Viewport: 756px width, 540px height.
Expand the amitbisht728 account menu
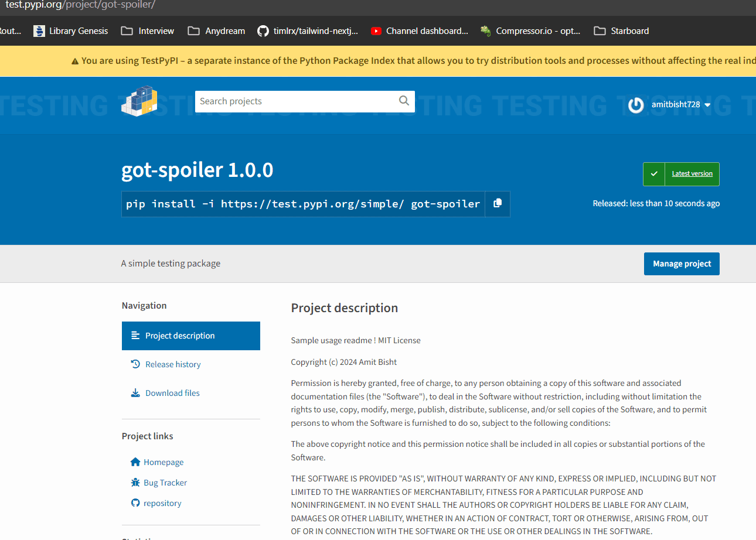click(681, 105)
